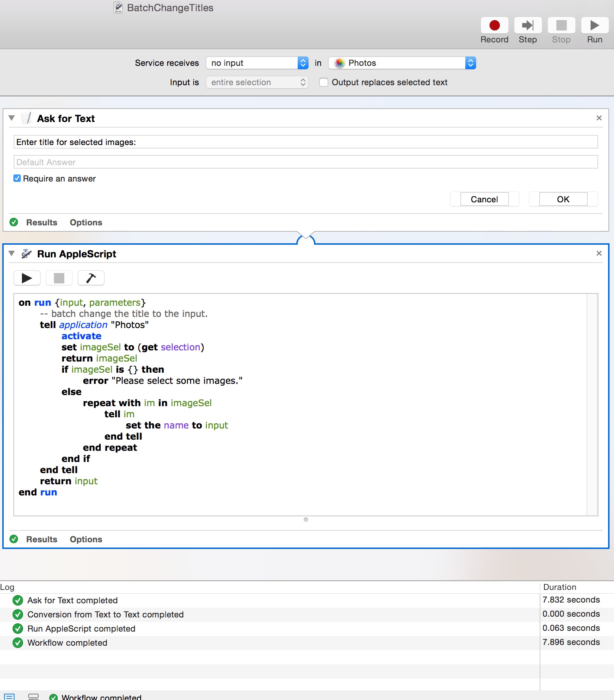Click the OK button
Screen dimensions: 614x700
tap(563, 199)
